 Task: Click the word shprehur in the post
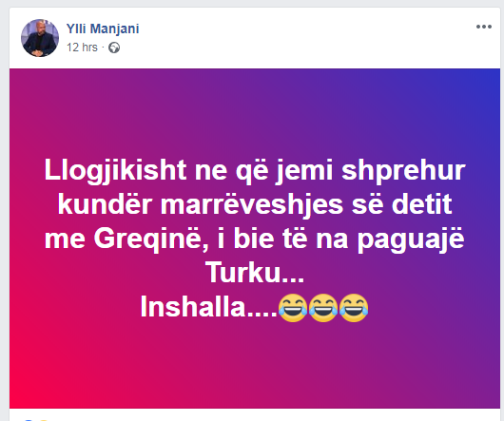403,171
